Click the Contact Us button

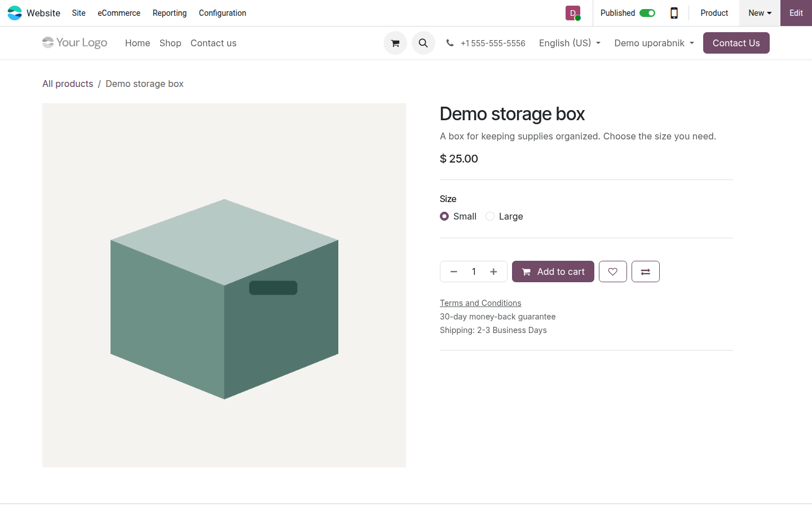pyautogui.click(x=736, y=43)
